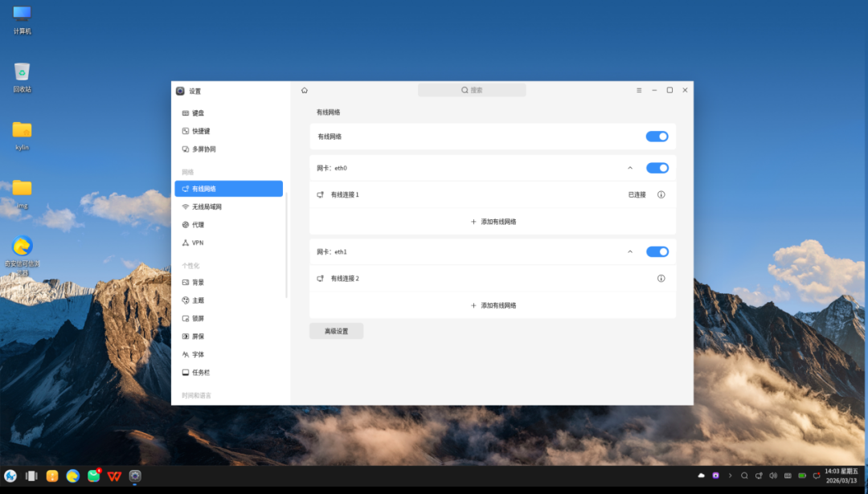
Task: Add wired network under eth0
Action: pos(493,222)
